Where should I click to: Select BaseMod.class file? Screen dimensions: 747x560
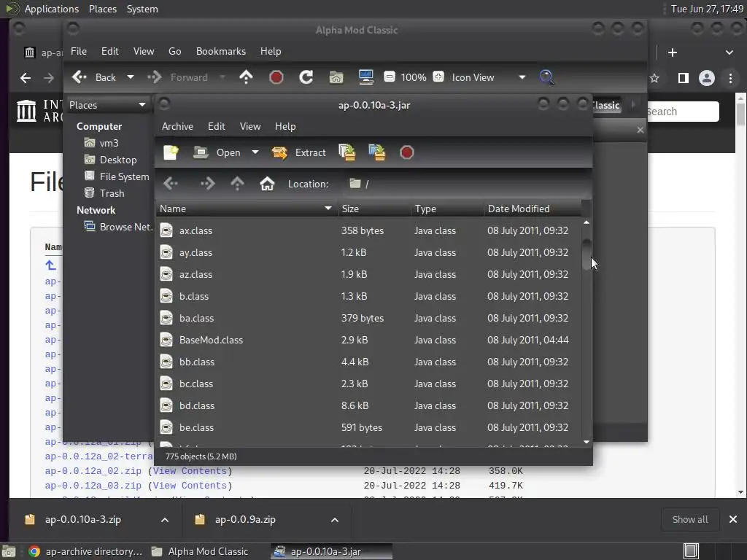pyautogui.click(x=368, y=340)
